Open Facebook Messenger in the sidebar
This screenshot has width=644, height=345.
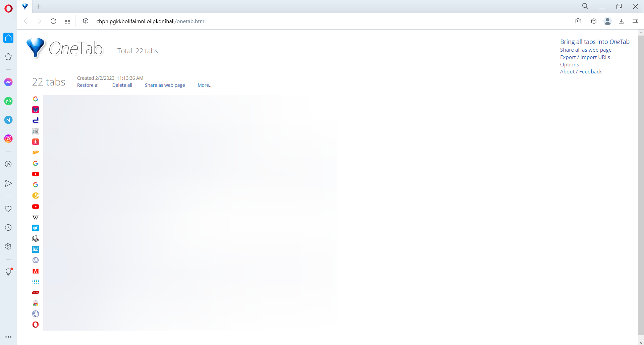tap(8, 82)
